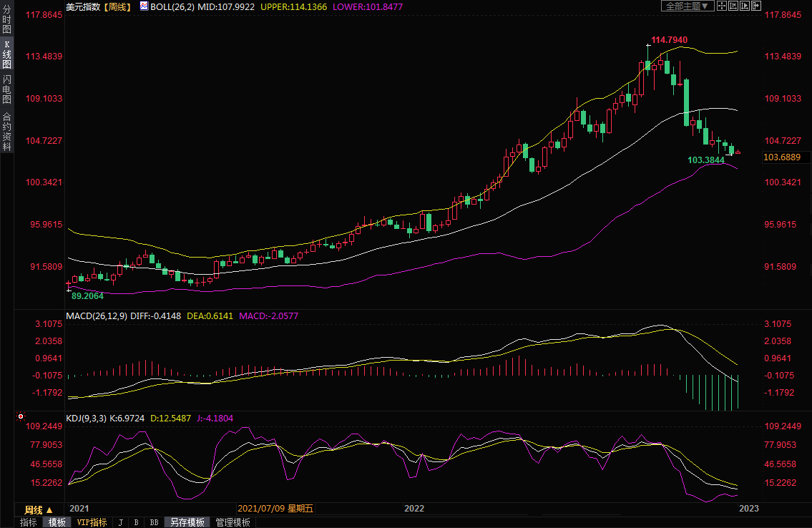812x528 pixels.
Task: Click the expand-panel arrow icon at top right
Action: click(x=756, y=6)
